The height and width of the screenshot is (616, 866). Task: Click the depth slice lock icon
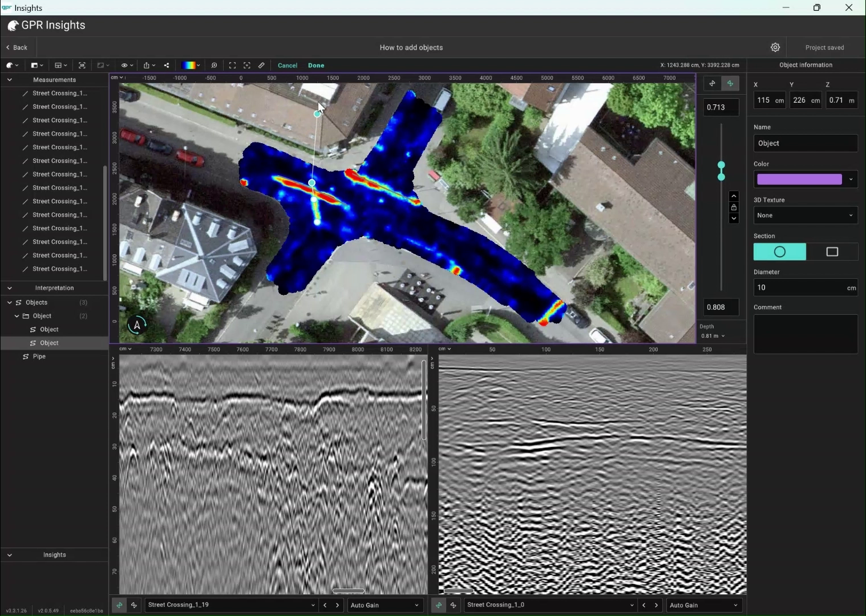(x=734, y=208)
